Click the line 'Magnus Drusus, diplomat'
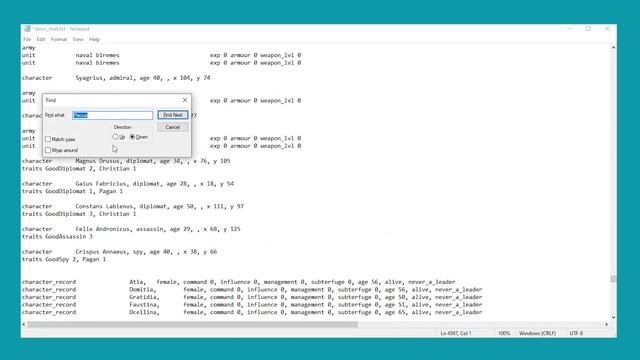This screenshot has height=360, width=640. [x=126, y=161]
